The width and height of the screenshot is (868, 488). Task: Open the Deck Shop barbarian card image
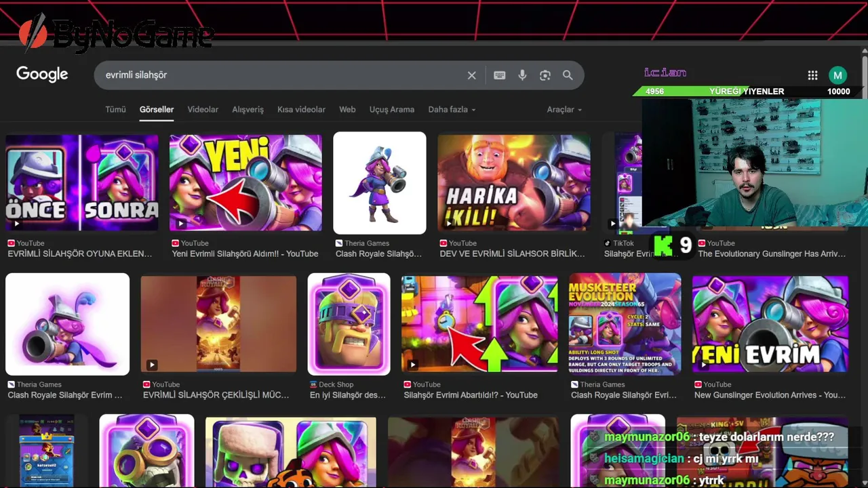coord(349,324)
